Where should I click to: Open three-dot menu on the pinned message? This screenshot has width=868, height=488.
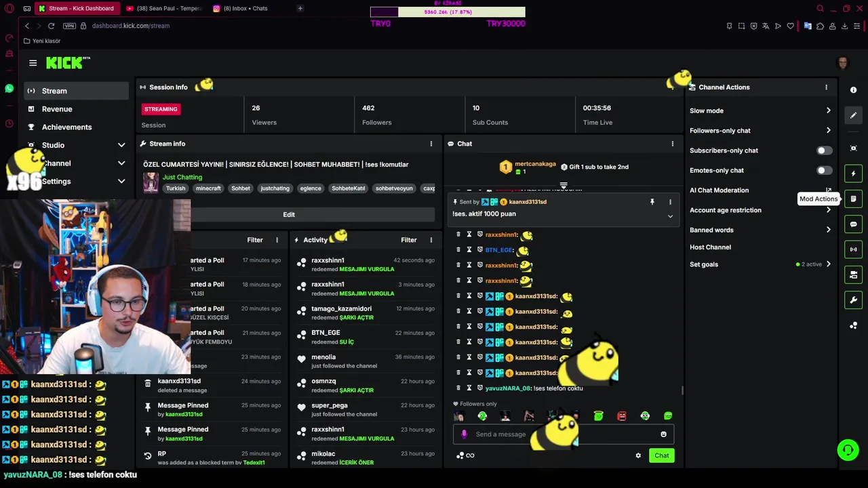[x=670, y=202]
